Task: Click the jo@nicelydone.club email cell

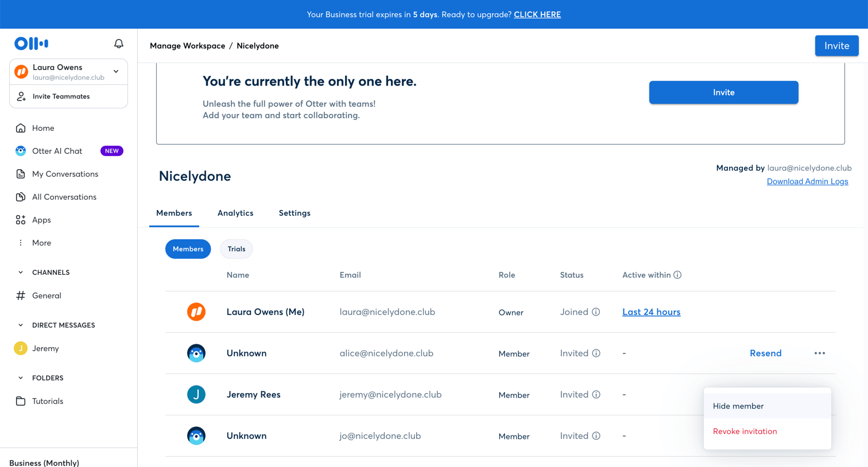Action: click(x=380, y=436)
